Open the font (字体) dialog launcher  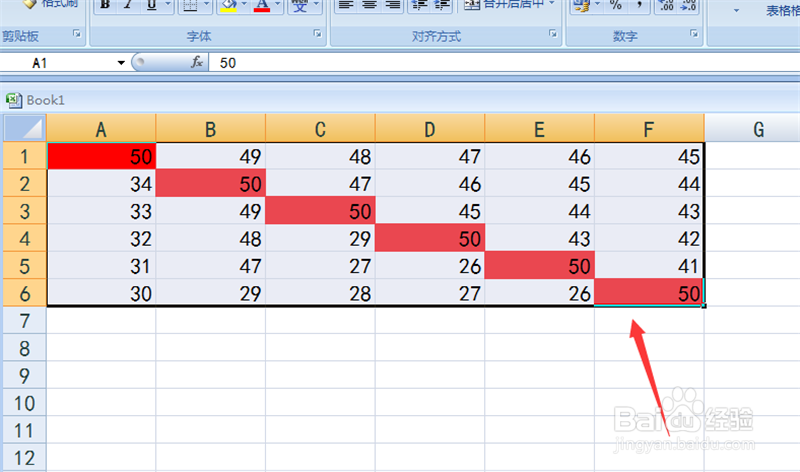(317, 34)
